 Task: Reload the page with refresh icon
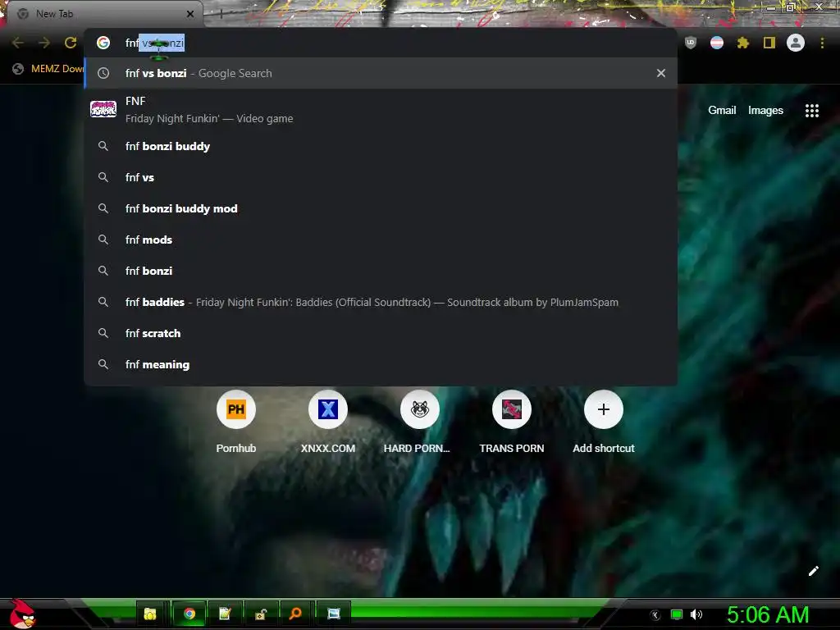click(x=71, y=43)
